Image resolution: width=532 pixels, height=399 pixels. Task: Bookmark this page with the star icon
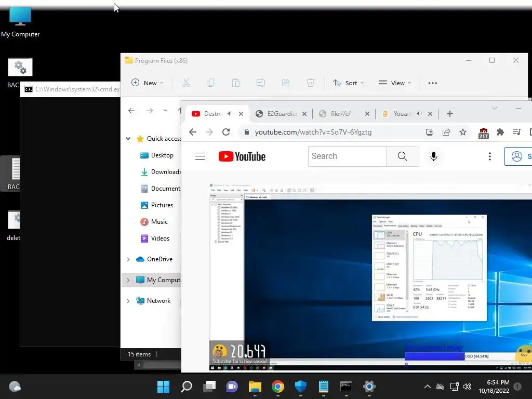pyautogui.click(x=463, y=132)
